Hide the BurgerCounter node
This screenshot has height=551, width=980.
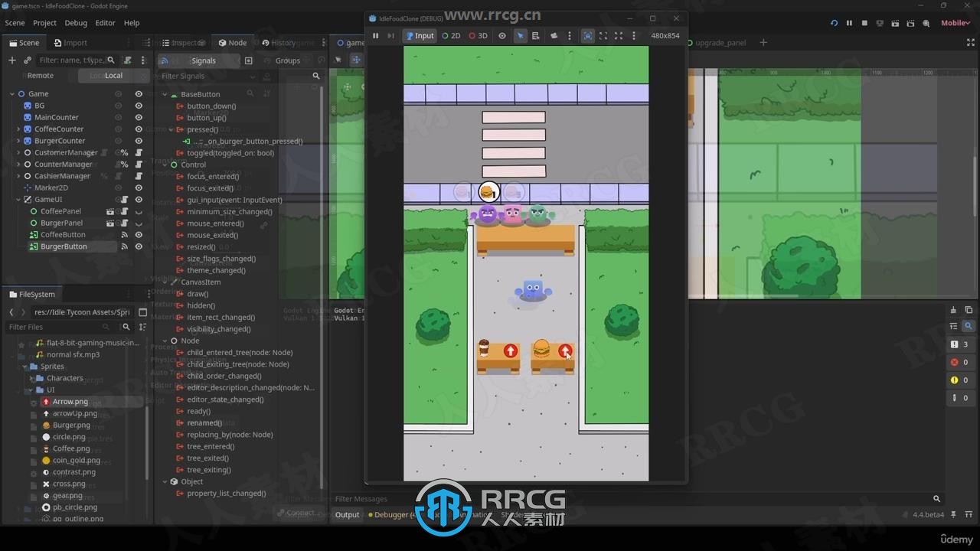[x=139, y=141]
